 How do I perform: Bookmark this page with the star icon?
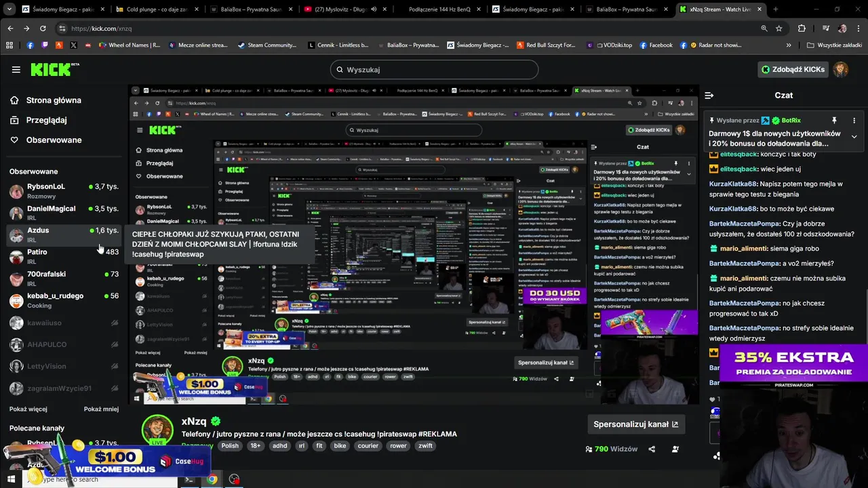coord(779,28)
